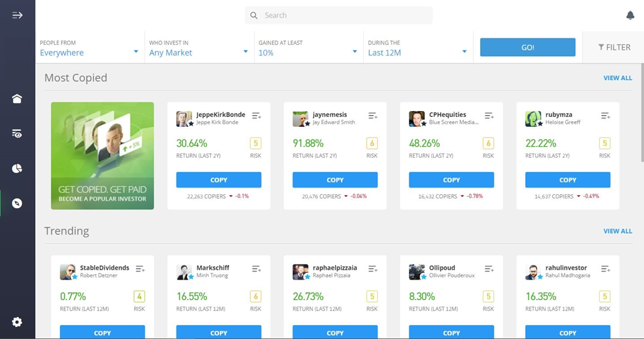This screenshot has width=644, height=339.
Task: Open the Become a Popular Investor banner
Action: point(102,156)
